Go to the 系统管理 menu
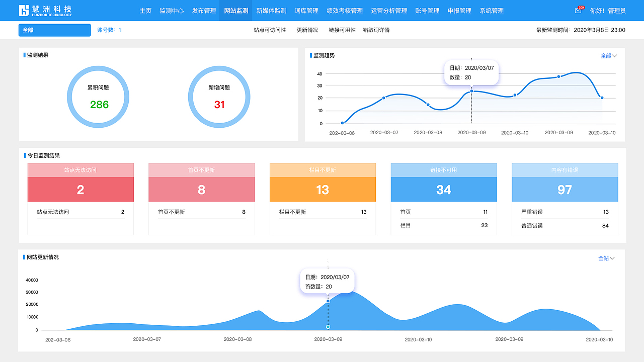Screen dimensions: 644x362 pos(492,11)
